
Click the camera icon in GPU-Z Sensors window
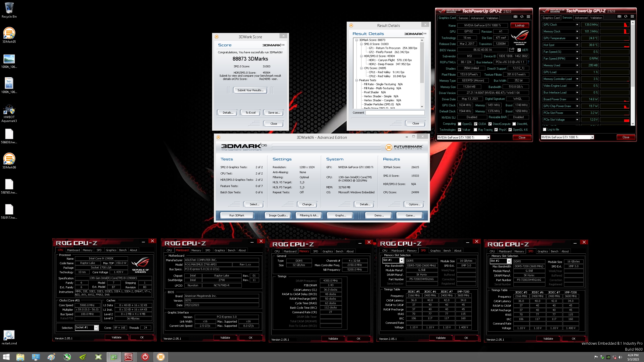pos(619,17)
